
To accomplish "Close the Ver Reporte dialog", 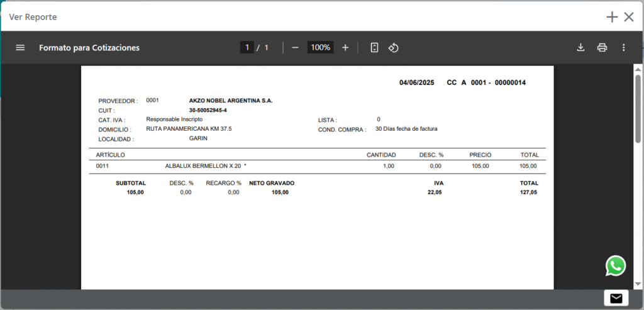I will 629,17.
